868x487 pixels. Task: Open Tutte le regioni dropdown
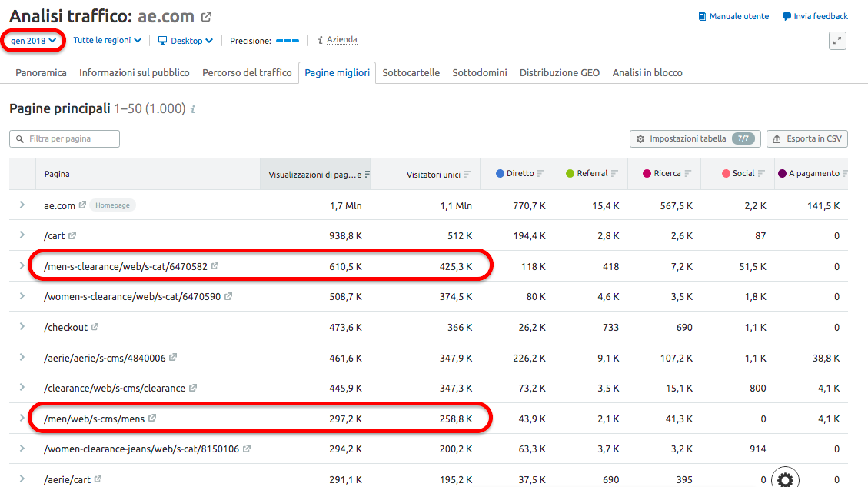pos(107,41)
